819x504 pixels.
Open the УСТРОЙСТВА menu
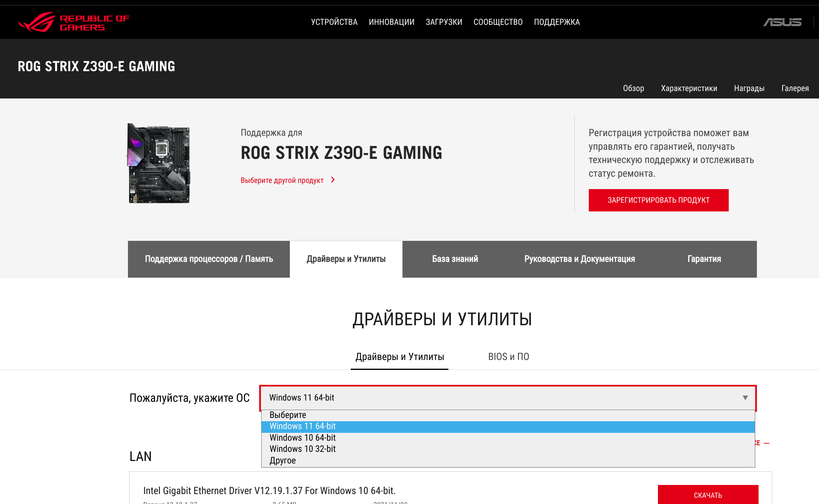tap(334, 22)
